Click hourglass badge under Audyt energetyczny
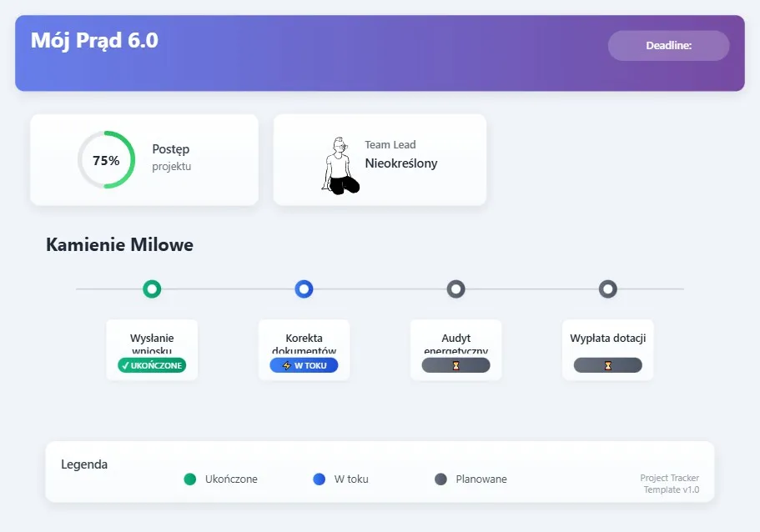This screenshot has height=532, width=760. 455,365
